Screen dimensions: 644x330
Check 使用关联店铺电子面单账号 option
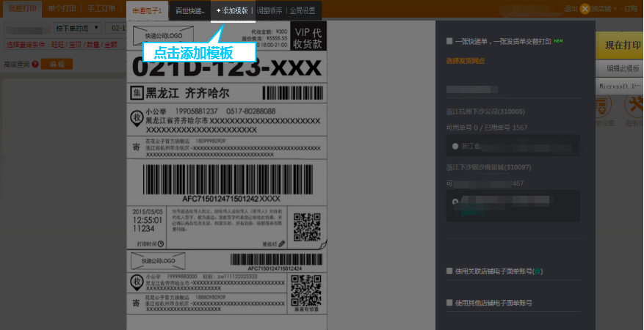pyautogui.click(x=449, y=271)
